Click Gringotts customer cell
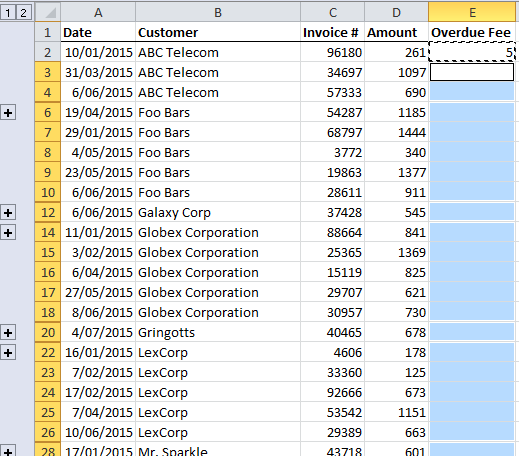Screen dimensions: 519x456 coord(218,332)
